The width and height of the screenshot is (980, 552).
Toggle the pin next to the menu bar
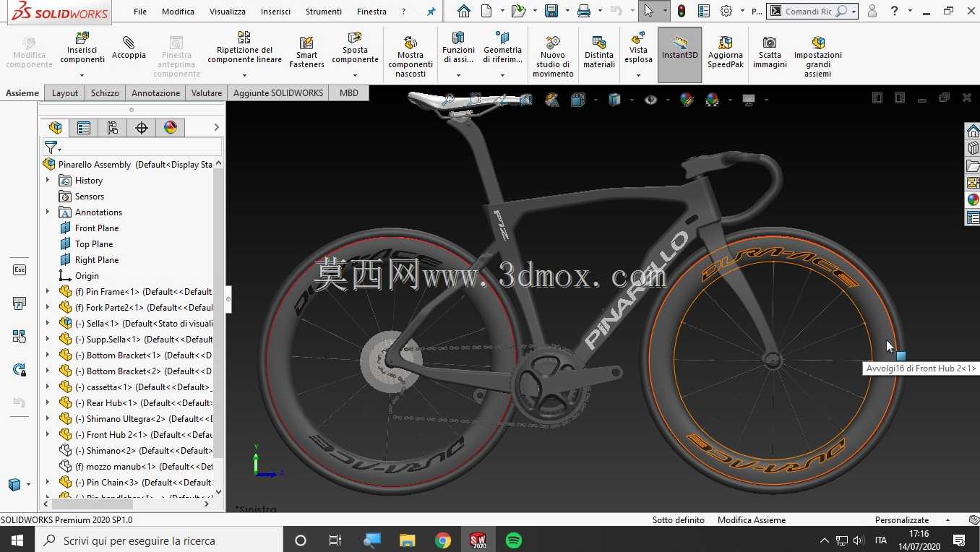[431, 12]
